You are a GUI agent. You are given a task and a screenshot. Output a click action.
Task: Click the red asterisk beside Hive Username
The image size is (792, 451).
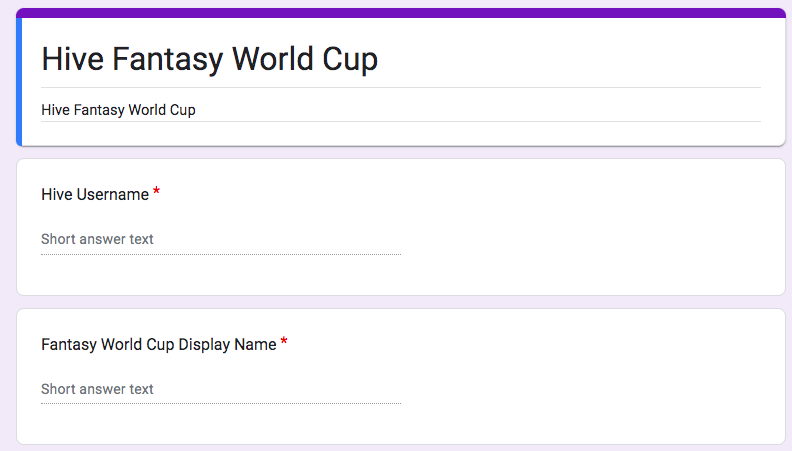point(156,191)
